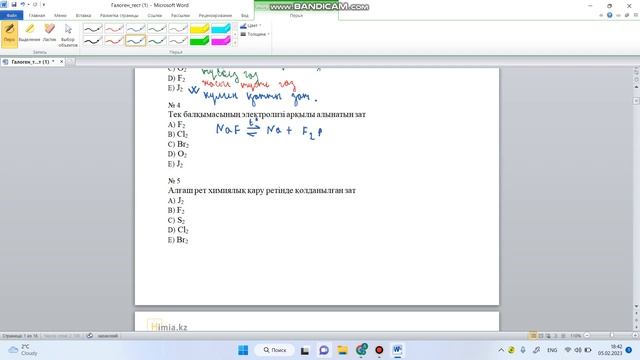
Task: Open the Windows Start menu
Action: pos(243,350)
